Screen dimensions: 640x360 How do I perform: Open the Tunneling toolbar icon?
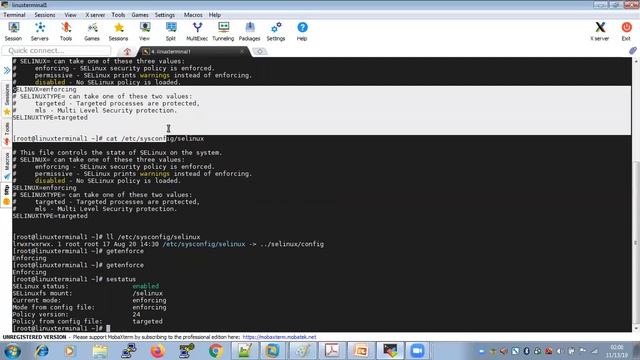point(223,31)
